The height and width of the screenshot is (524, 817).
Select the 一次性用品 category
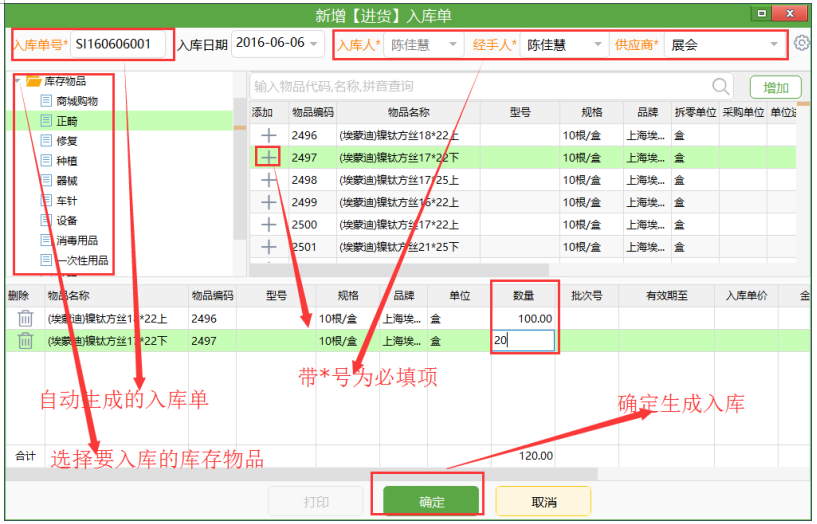coord(82,260)
